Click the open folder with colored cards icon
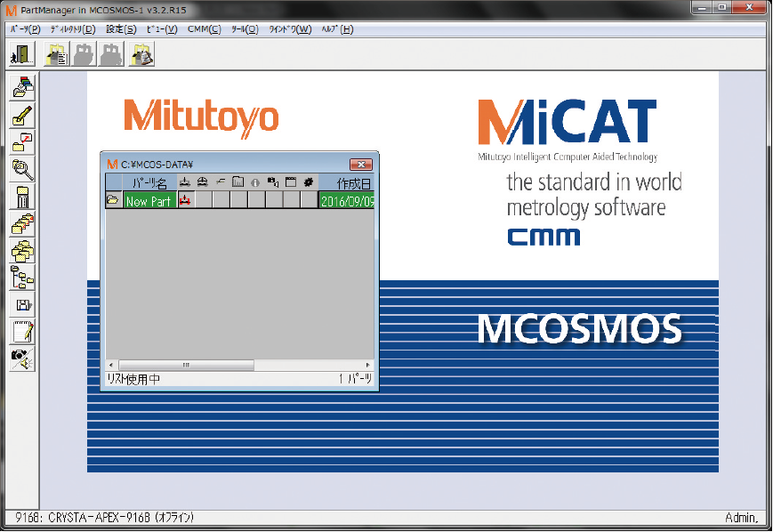This screenshot has height=532, width=773. pyautogui.click(x=22, y=88)
